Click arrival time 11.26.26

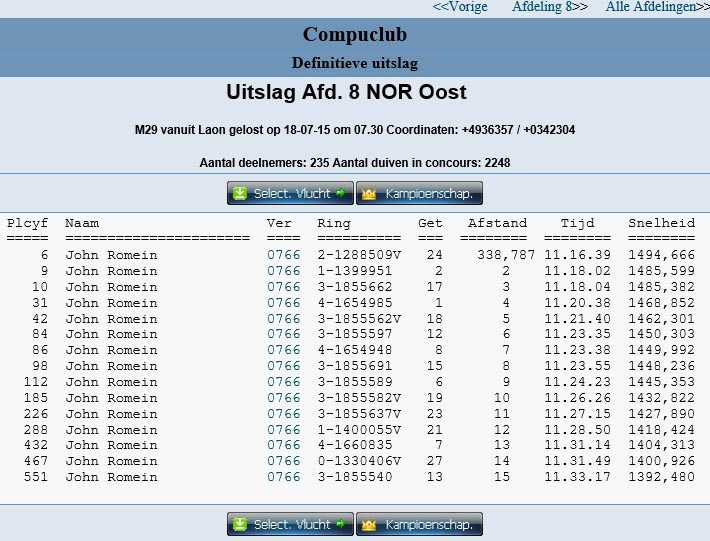(577, 397)
